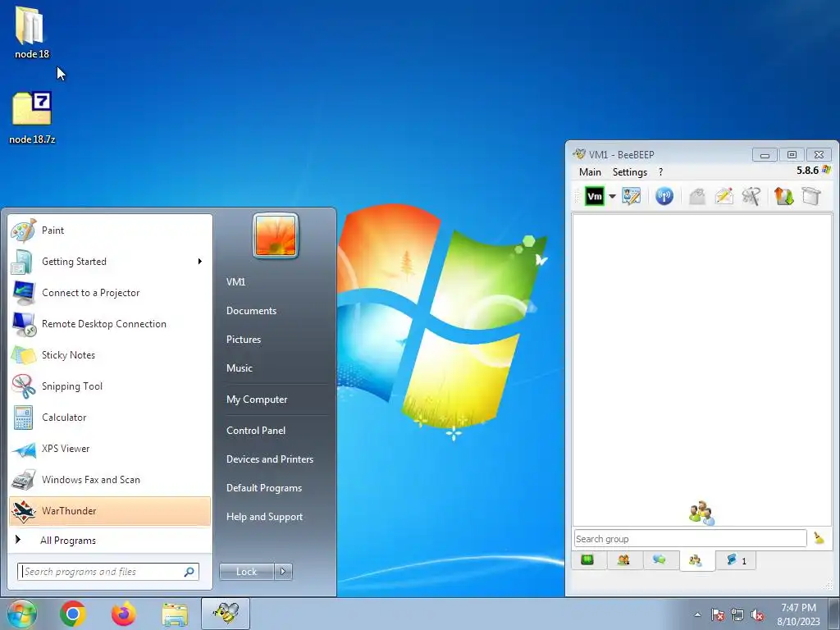Click the group people icon in the list

701,514
